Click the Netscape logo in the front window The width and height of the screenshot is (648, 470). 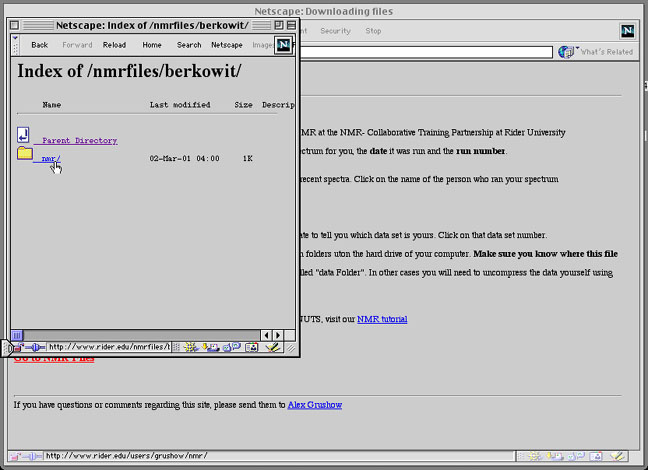click(283, 44)
